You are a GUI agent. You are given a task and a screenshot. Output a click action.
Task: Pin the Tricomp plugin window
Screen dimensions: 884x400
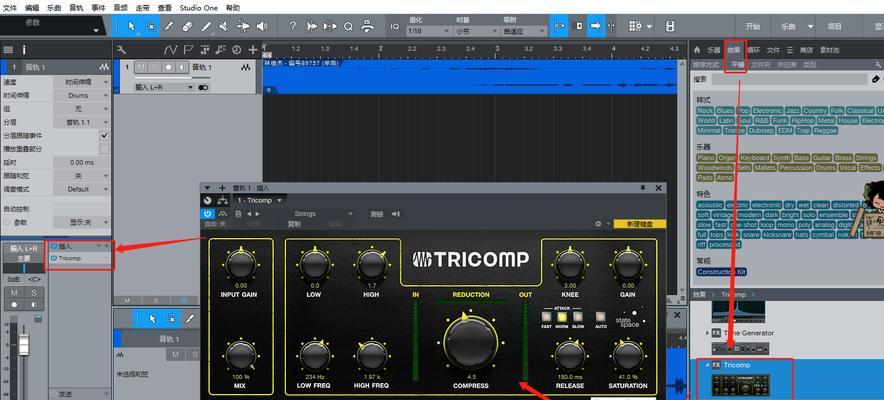point(643,188)
